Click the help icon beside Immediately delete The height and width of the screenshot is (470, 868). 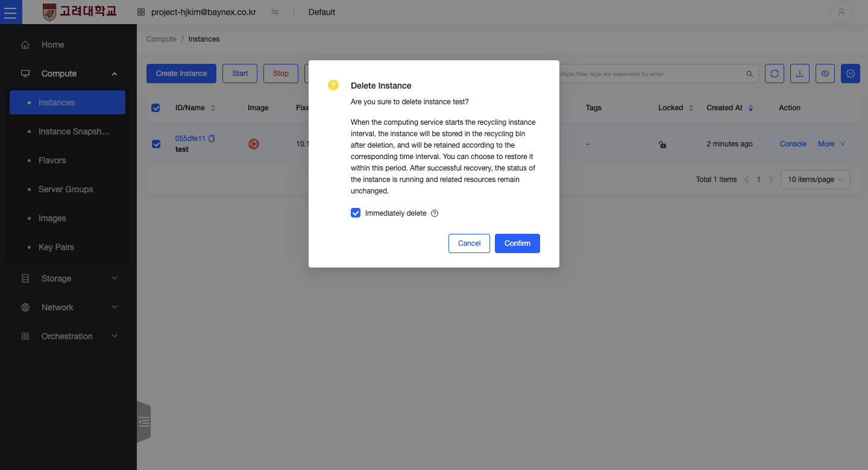tap(435, 213)
